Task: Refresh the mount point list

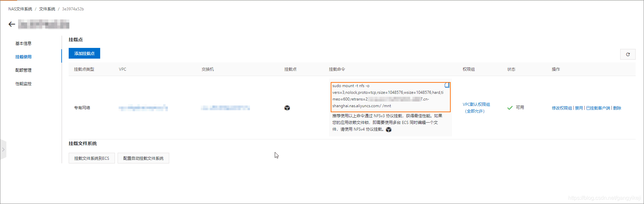Action: pos(628,54)
